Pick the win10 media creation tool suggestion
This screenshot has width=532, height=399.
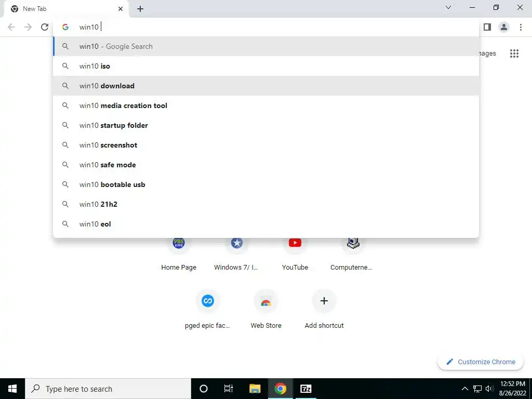[266, 105]
